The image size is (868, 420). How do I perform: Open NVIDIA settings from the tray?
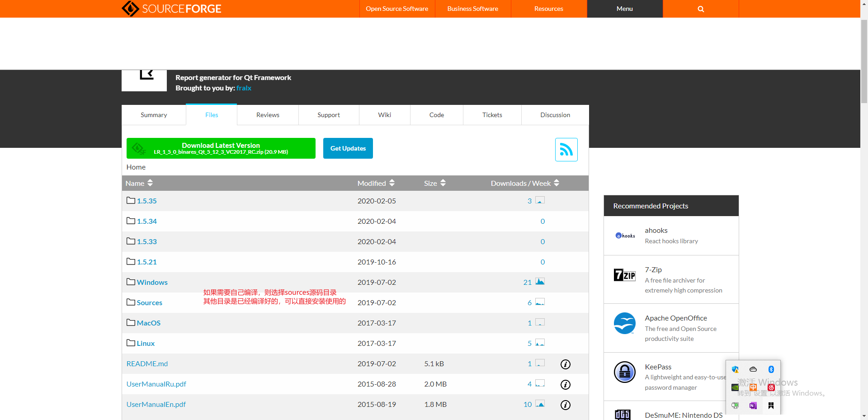(x=735, y=387)
